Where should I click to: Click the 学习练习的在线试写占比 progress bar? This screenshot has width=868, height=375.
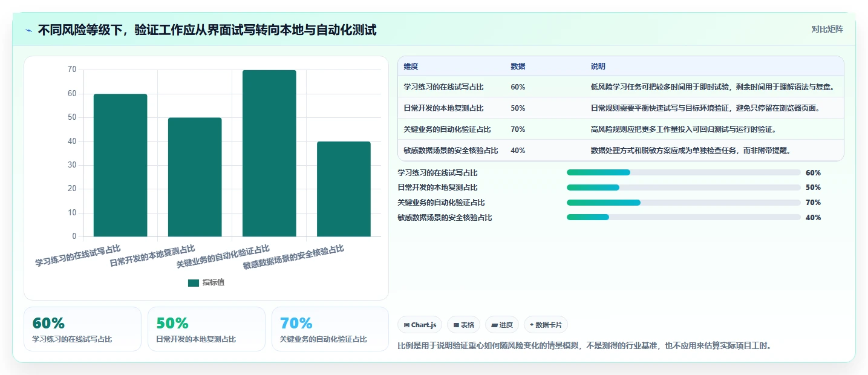pyautogui.click(x=684, y=172)
